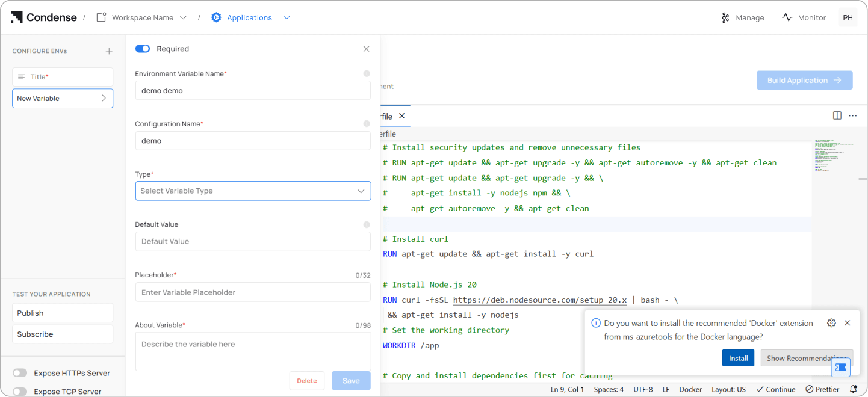Click Ln 9, Col 1 status entry

(568, 389)
